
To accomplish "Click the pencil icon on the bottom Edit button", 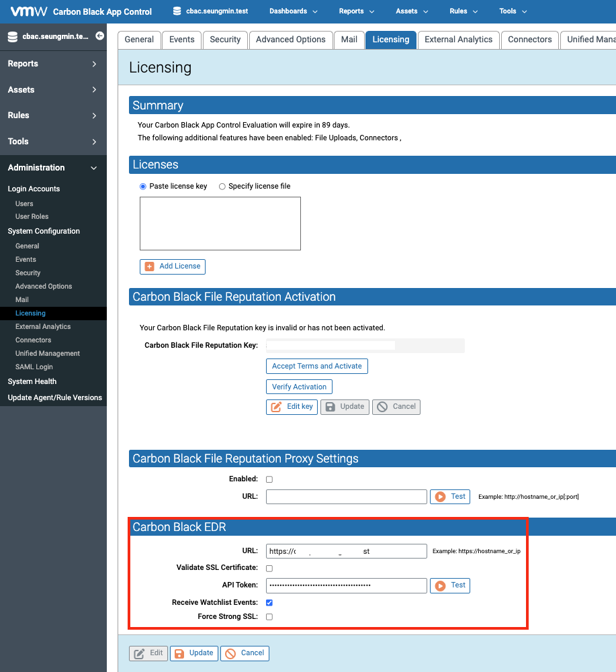I will (140, 654).
